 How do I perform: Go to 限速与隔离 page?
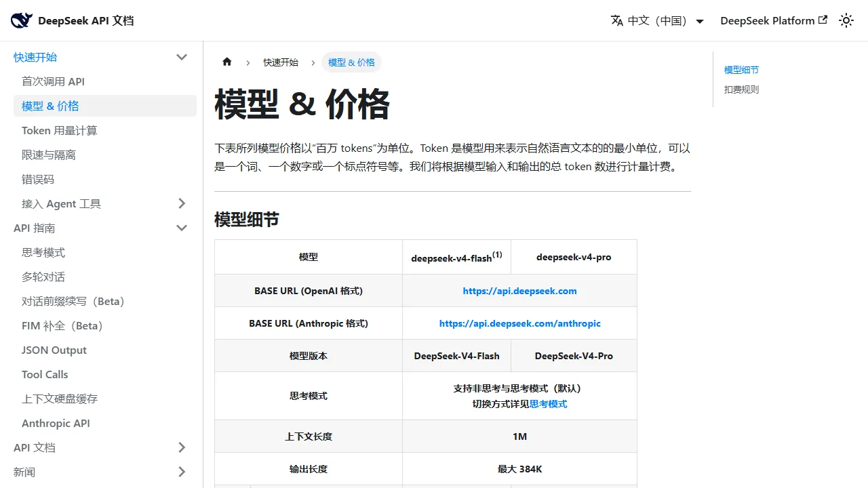pyautogui.click(x=105, y=155)
